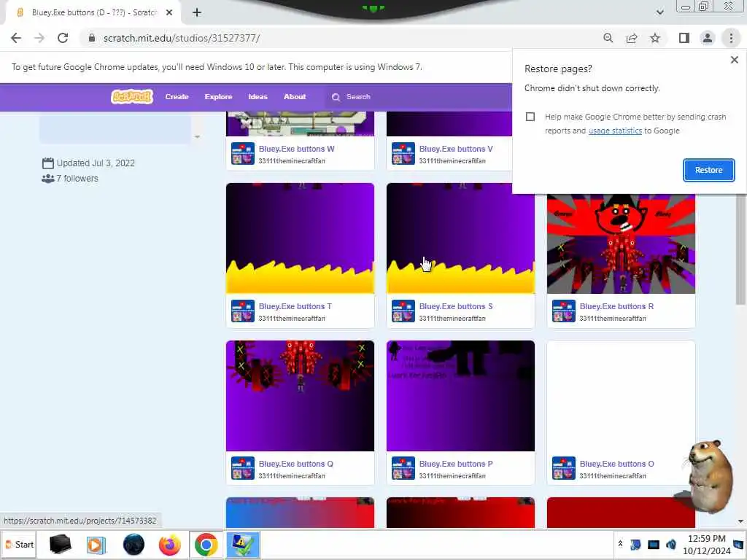Click Bluey.Exe buttons S thumbnail
The height and width of the screenshot is (560, 747).
pyautogui.click(x=460, y=238)
